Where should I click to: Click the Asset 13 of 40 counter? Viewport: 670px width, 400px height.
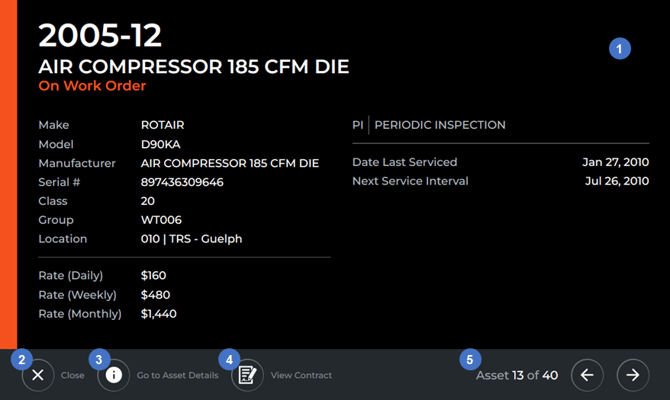point(516,375)
